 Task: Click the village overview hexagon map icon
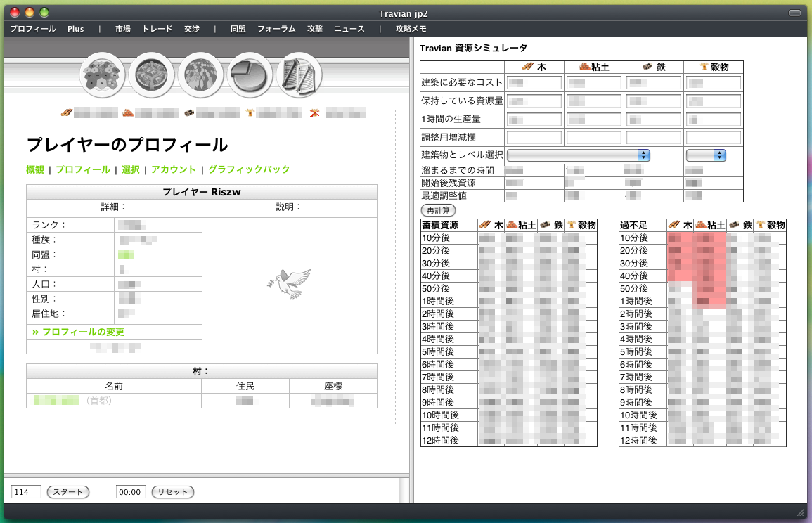[x=101, y=76]
